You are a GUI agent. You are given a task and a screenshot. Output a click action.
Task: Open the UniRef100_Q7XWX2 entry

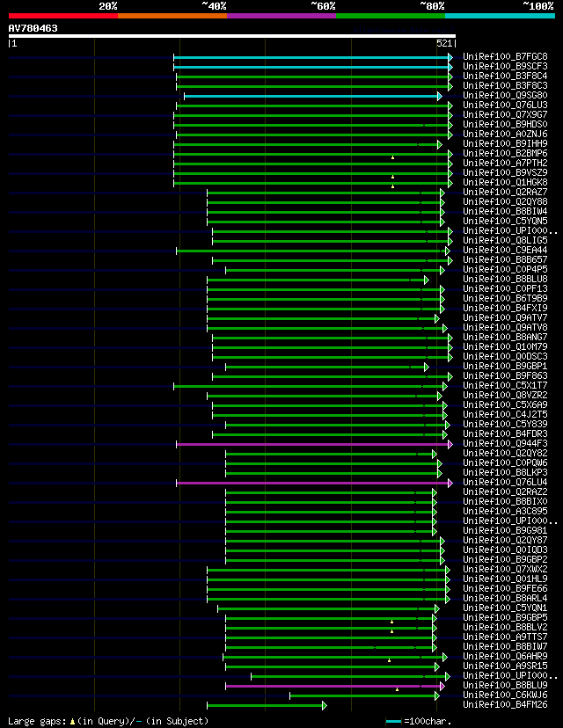(x=506, y=569)
